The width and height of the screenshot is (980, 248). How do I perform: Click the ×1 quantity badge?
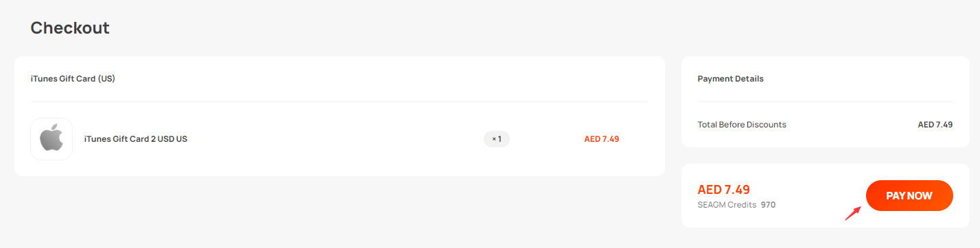click(x=497, y=139)
